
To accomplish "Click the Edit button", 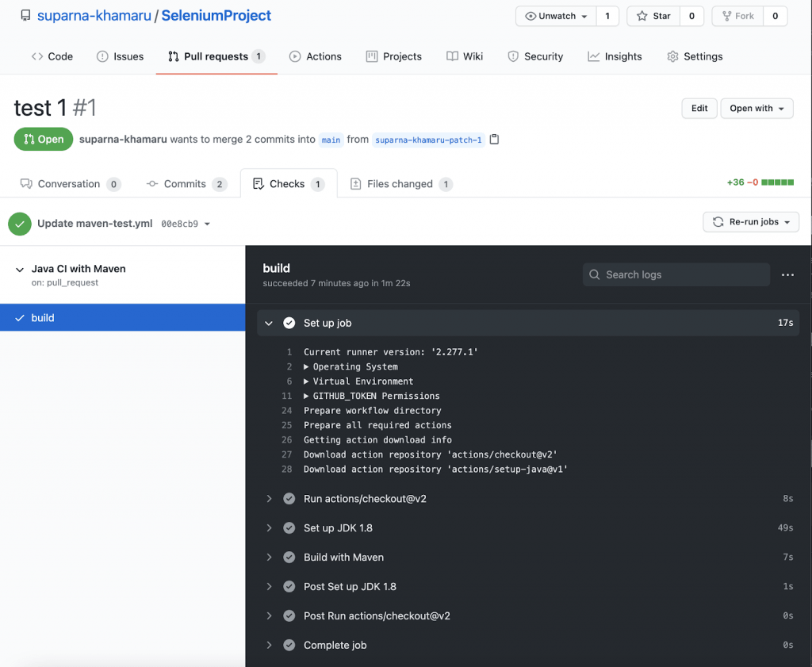I will tap(699, 109).
